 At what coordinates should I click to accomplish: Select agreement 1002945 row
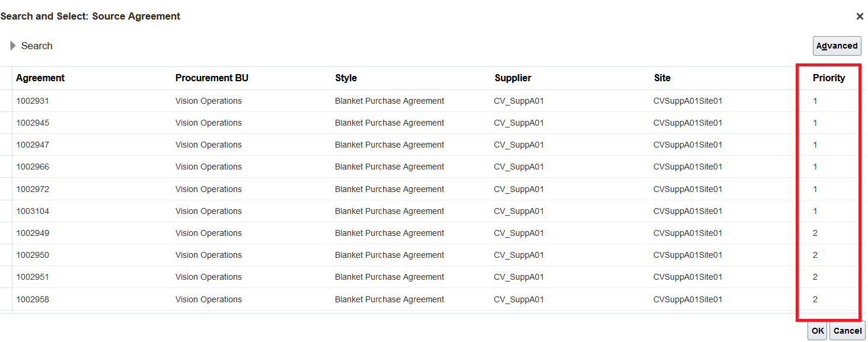point(33,123)
